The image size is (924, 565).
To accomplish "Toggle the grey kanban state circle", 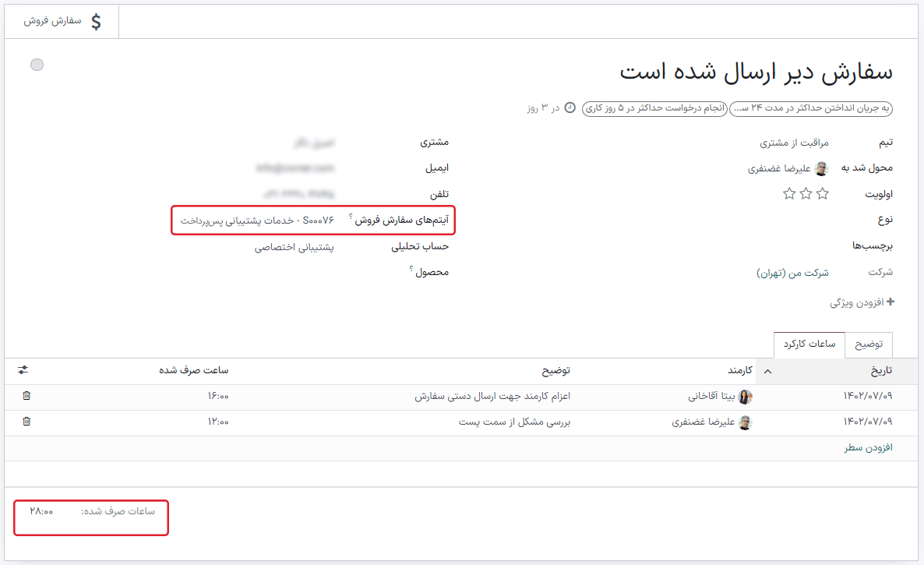I will [37, 65].
